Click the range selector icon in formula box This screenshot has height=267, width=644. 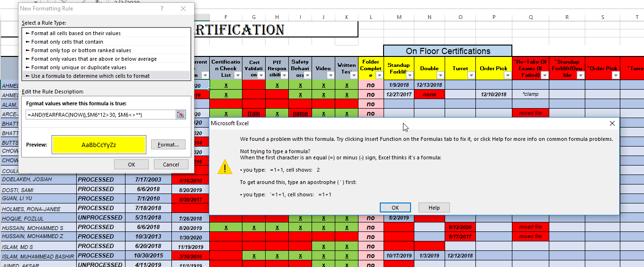pyautogui.click(x=180, y=114)
